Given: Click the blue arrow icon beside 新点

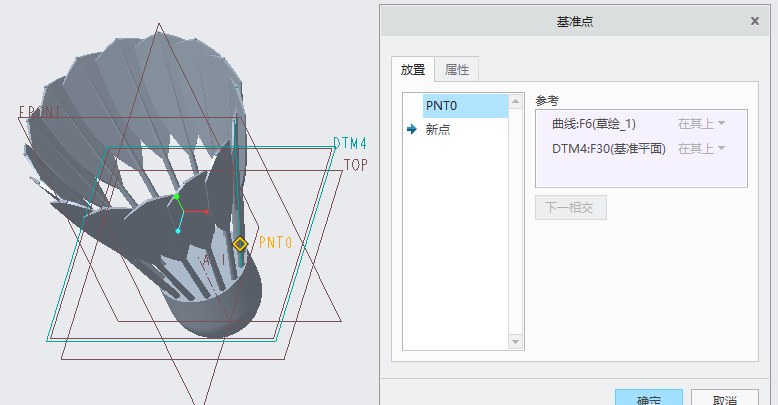Looking at the screenshot, I should pos(412,130).
